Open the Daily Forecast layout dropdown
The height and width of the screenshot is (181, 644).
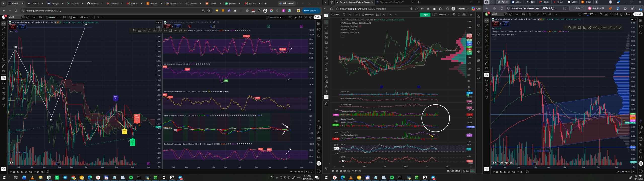(x=285, y=17)
